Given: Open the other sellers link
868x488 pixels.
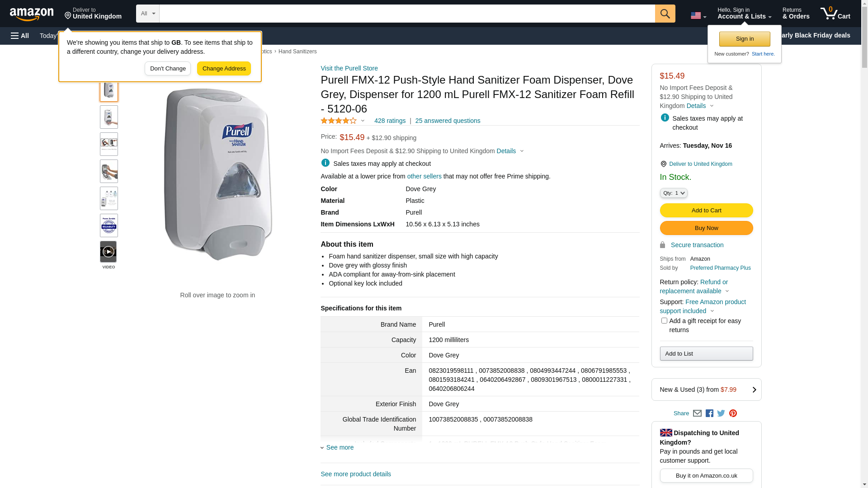Looking at the screenshot, I should pyautogui.click(x=424, y=176).
